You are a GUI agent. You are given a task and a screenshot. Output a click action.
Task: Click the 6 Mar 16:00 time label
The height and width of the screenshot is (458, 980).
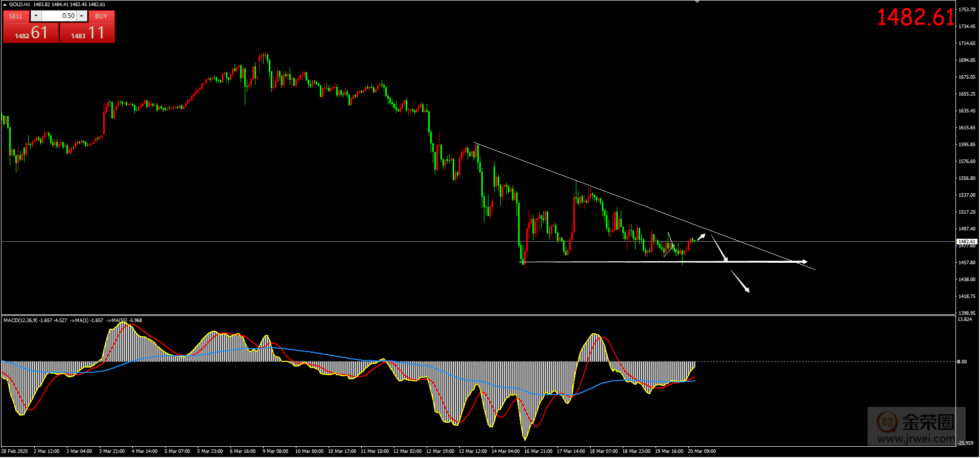pyautogui.click(x=243, y=451)
